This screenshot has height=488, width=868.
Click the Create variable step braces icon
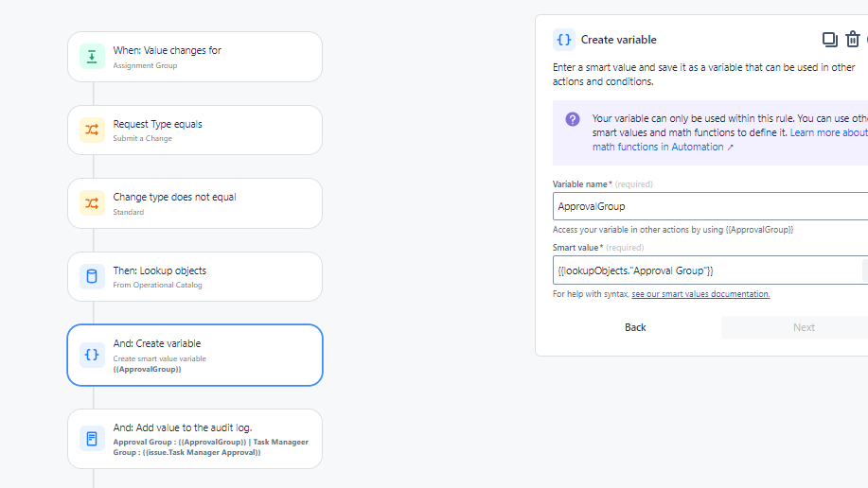(x=92, y=355)
